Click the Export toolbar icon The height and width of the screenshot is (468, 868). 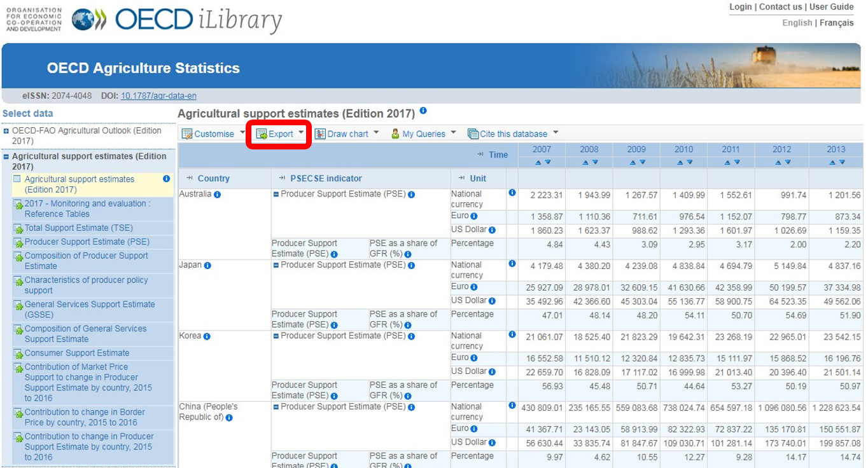pos(262,134)
